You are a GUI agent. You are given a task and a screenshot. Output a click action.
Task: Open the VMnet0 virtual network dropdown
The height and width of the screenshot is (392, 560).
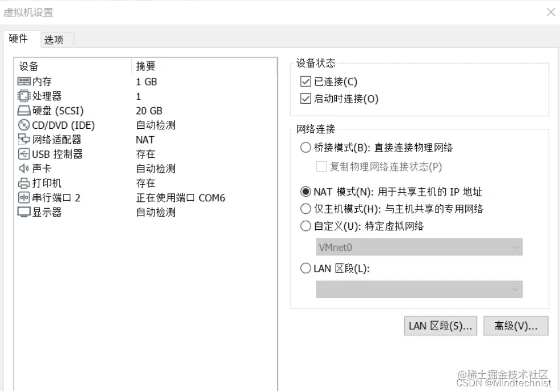419,247
